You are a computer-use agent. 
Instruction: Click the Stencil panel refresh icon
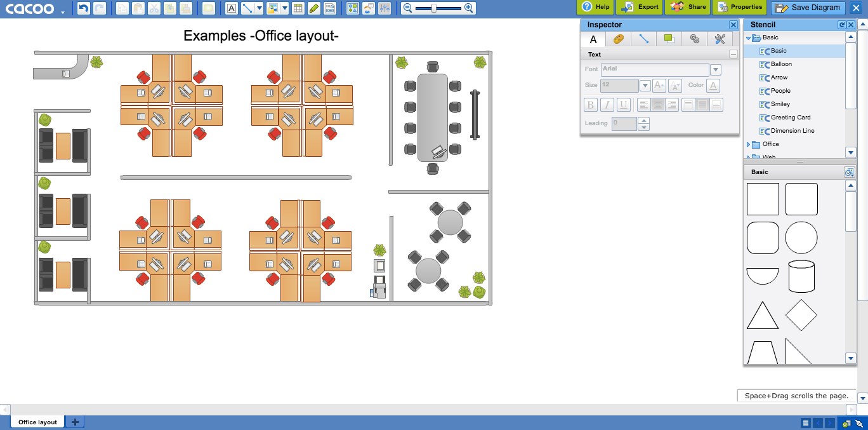pos(842,25)
